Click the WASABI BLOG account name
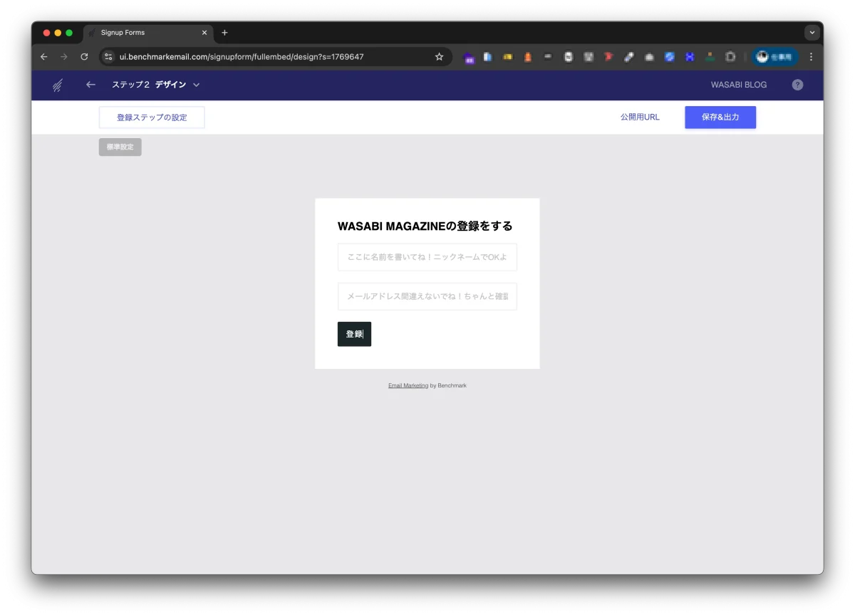The width and height of the screenshot is (855, 616). [739, 85]
